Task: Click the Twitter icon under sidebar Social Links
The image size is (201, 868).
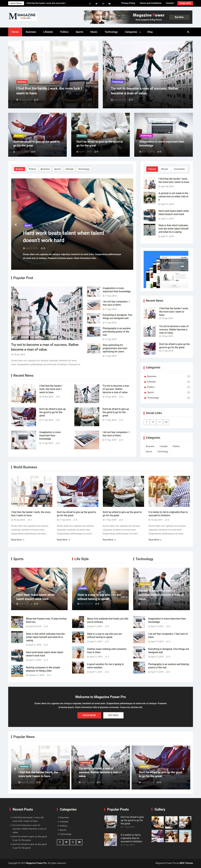Action: pyautogui.click(x=153, y=422)
